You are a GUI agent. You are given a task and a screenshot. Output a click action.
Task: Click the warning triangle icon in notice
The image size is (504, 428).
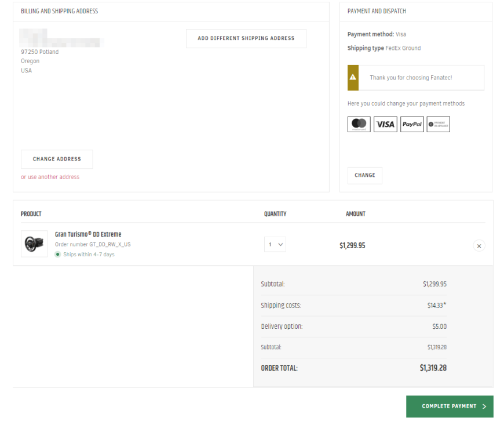point(353,77)
